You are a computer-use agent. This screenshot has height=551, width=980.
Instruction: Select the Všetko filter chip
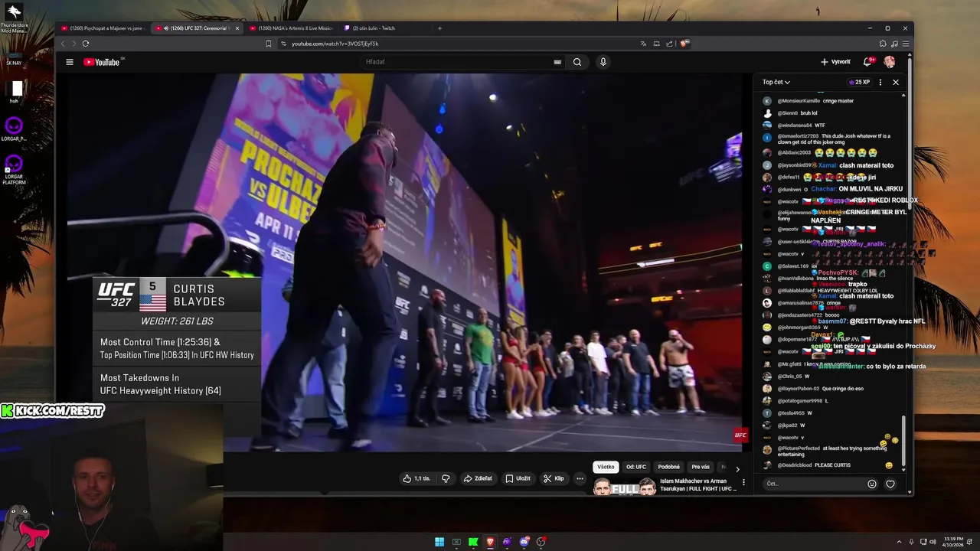click(x=606, y=467)
